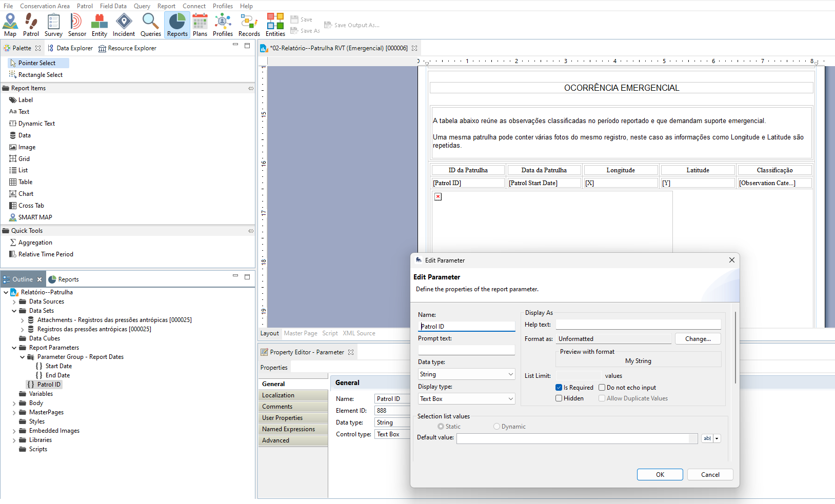Switch to the XML Source tab
Viewport: 835px width, 504px height.
(x=359, y=333)
